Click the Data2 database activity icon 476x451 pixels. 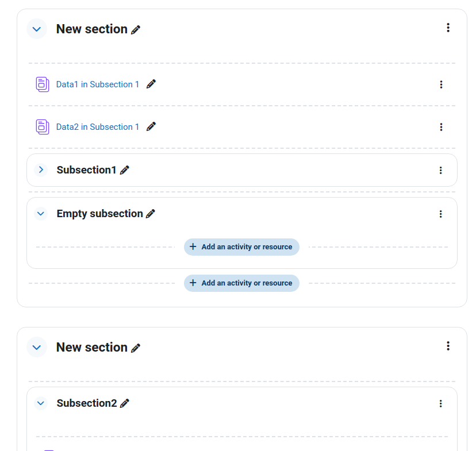[x=43, y=127]
